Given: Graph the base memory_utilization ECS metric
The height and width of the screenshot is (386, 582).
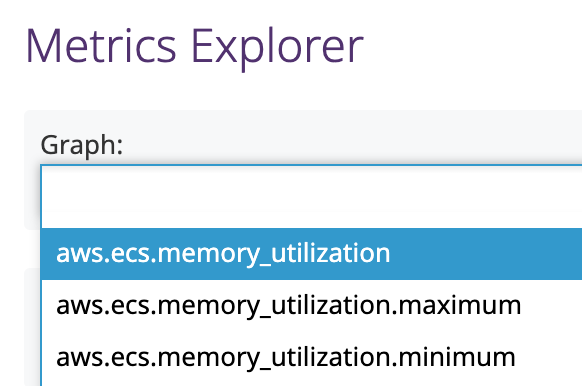Looking at the screenshot, I should 312,254.
